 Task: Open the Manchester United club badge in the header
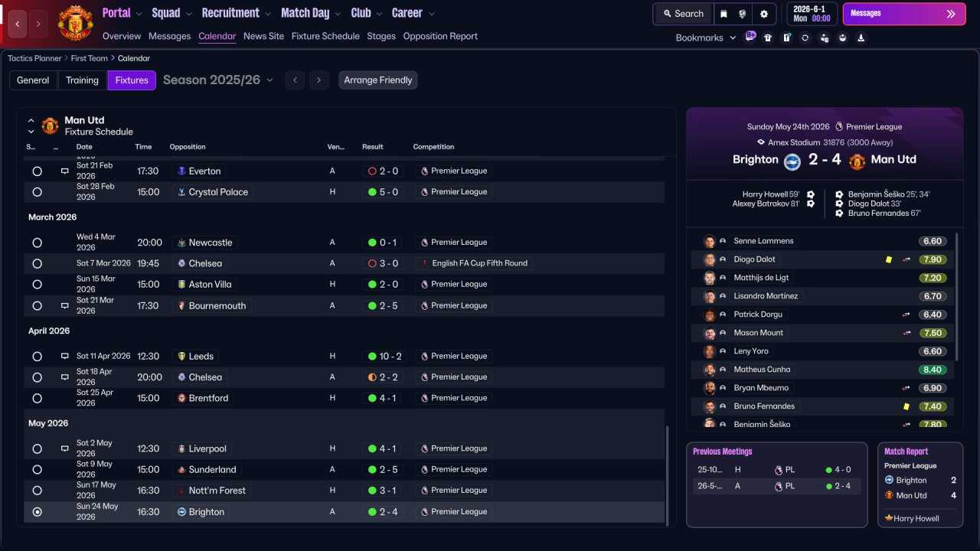tap(75, 23)
